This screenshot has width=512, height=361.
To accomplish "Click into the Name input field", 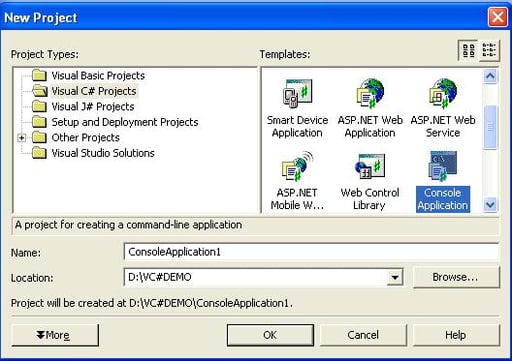I will (311, 252).
